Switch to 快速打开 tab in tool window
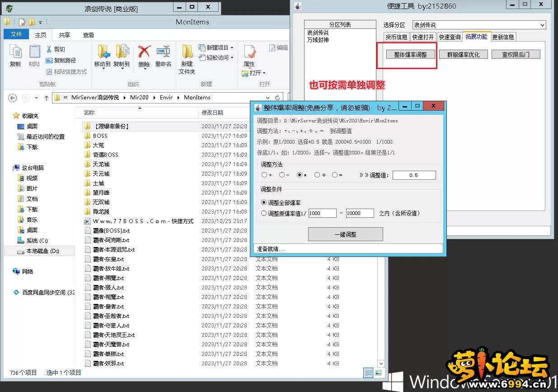558x392 pixels. pyautogui.click(x=423, y=37)
